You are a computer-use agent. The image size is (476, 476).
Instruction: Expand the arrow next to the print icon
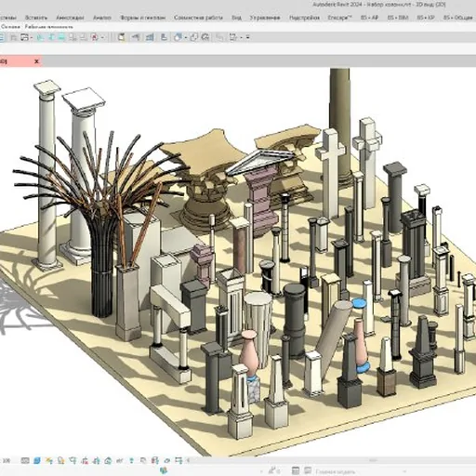32,38
